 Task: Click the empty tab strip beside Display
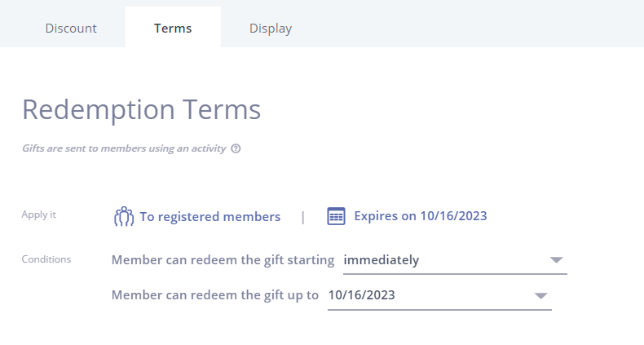[480, 24]
